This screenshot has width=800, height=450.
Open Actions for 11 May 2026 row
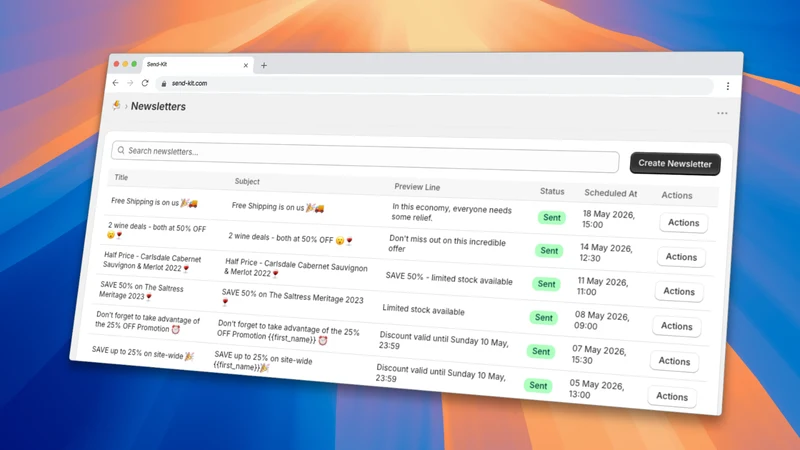pyautogui.click(x=679, y=291)
